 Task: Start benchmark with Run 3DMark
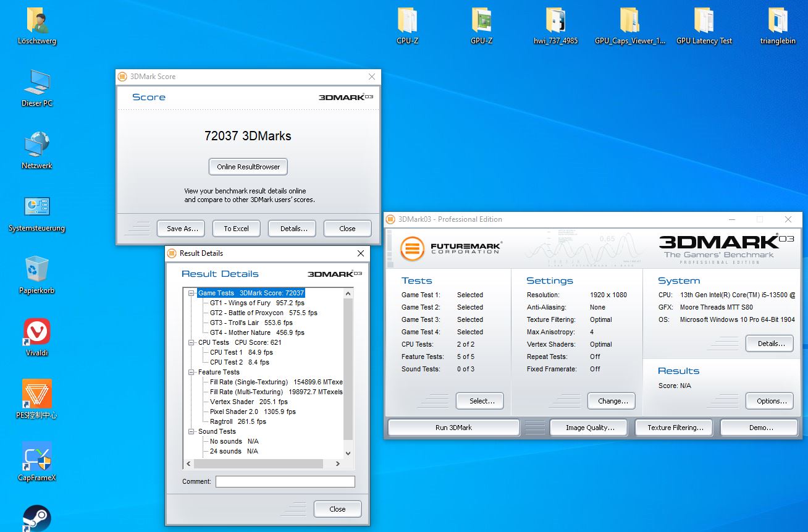pyautogui.click(x=453, y=428)
